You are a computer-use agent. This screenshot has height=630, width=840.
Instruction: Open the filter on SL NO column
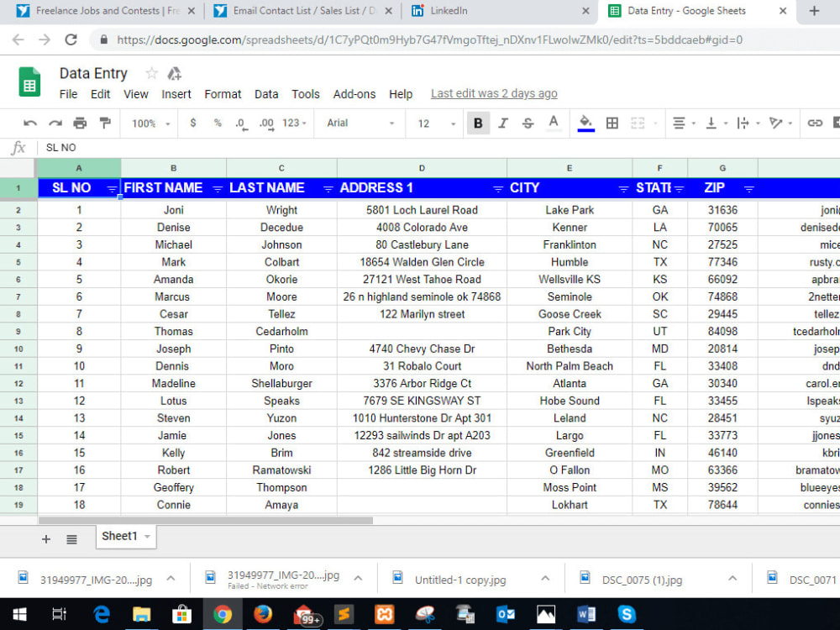(x=112, y=189)
